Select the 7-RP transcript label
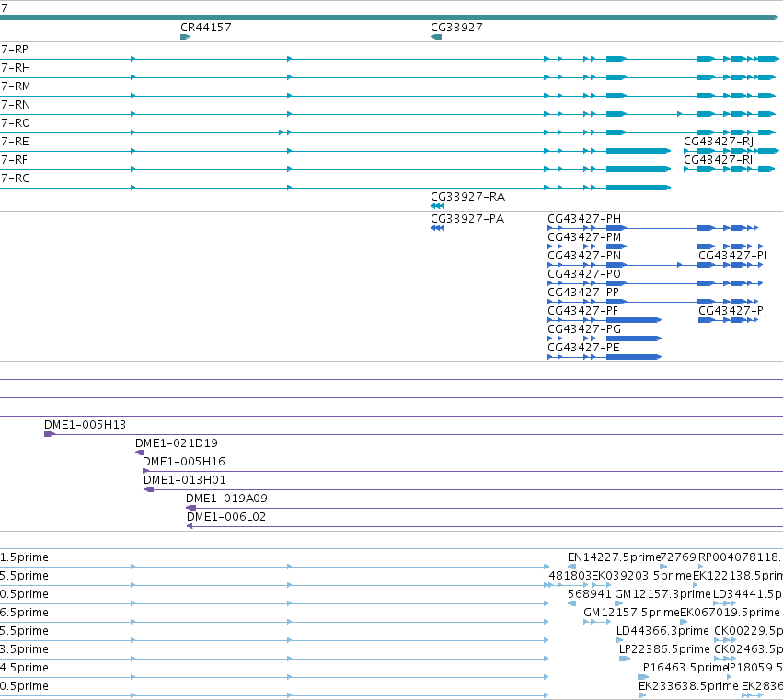 pyautogui.click(x=15, y=50)
